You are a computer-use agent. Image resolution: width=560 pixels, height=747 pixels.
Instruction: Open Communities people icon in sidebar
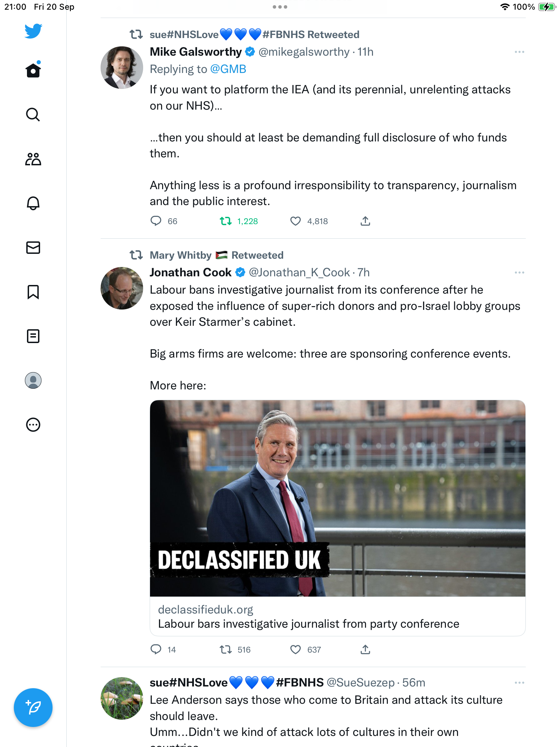[33, 159]
